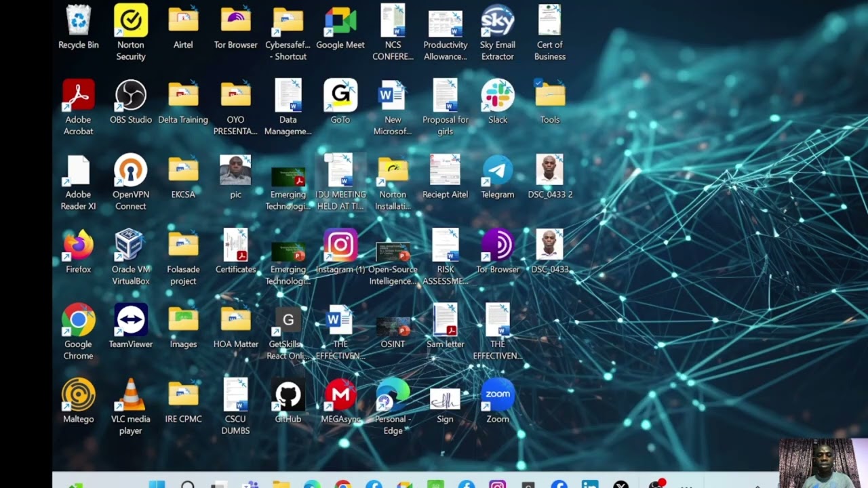868x488 pixels.
Task: Open the CSCU DUMBS document
Action: click(x=235, y=394)
